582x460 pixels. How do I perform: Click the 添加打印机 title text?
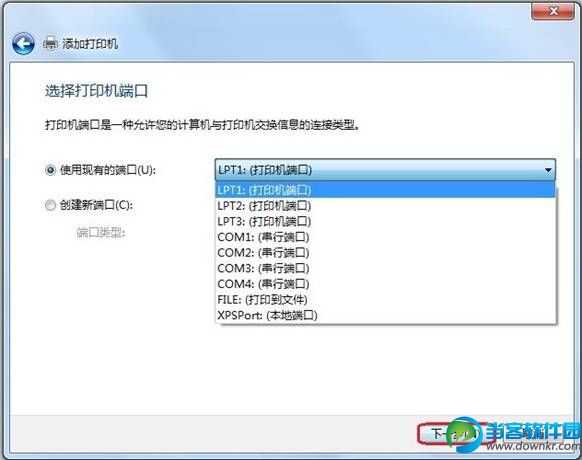90,44
